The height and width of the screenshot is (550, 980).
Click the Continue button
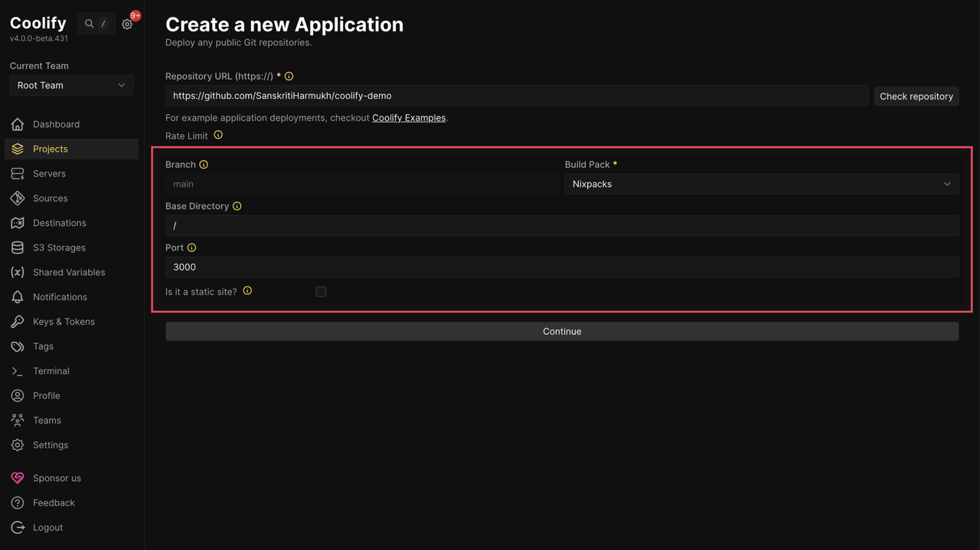point(562,332)
